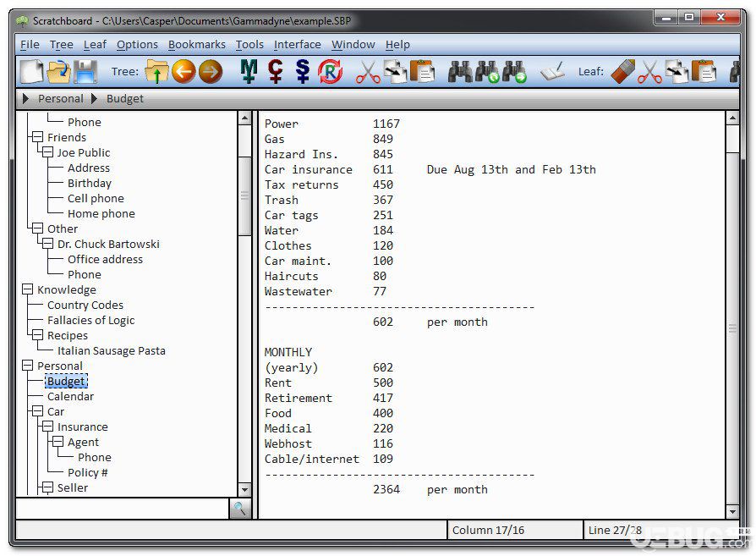Image resolution: width=756 pixels, height=556 pixels.
Task: Collapse the Knowledge tree node
Action: pos(27,289)
